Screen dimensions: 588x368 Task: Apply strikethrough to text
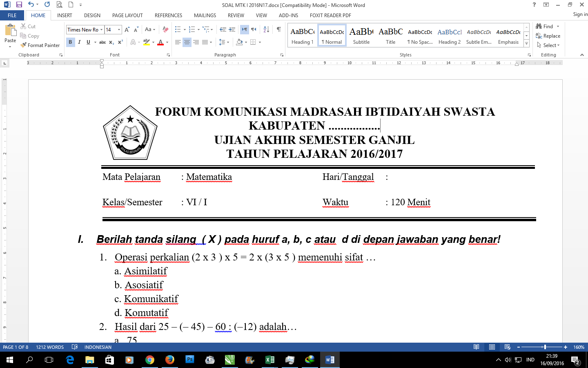(x=102, y=41)
